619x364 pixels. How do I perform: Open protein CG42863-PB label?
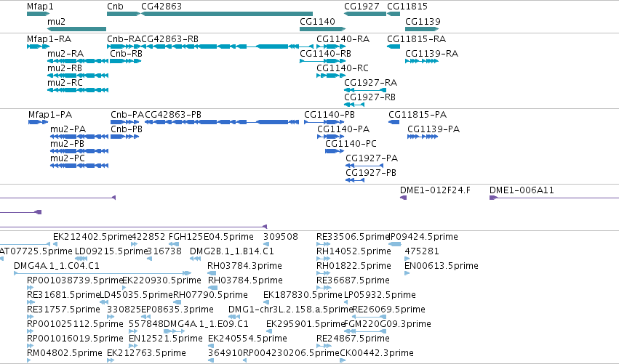[173, 115]
